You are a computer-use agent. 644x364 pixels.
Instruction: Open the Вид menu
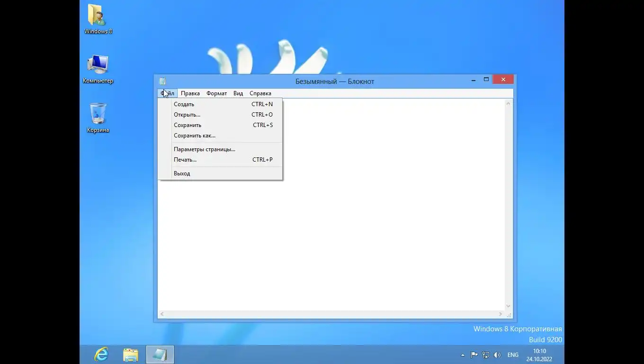tap(238, 93)
